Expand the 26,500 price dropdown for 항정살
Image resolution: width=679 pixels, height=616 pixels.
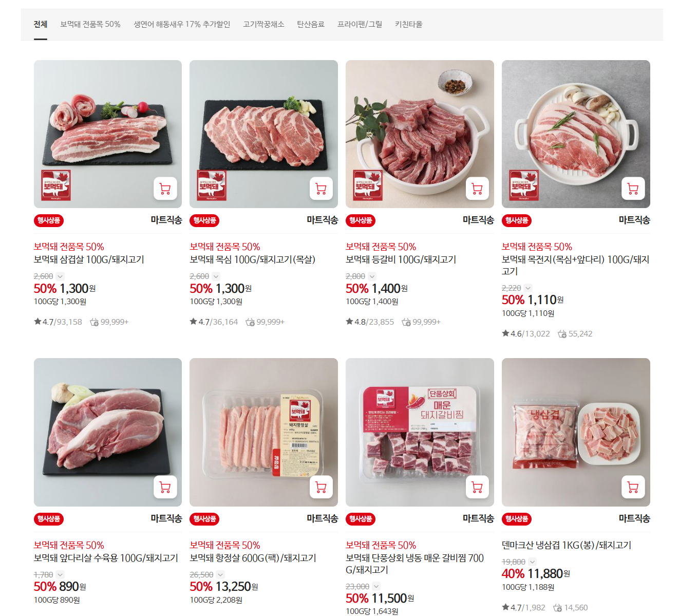(220, 575)
